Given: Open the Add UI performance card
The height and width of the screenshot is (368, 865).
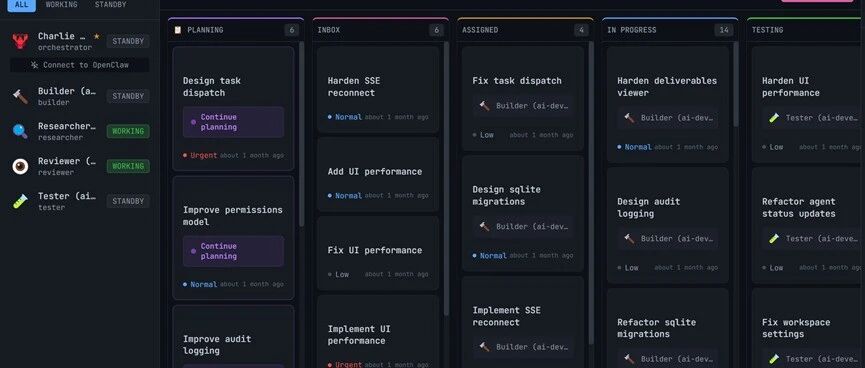Looking at the screenshot, I should [378, 174].
